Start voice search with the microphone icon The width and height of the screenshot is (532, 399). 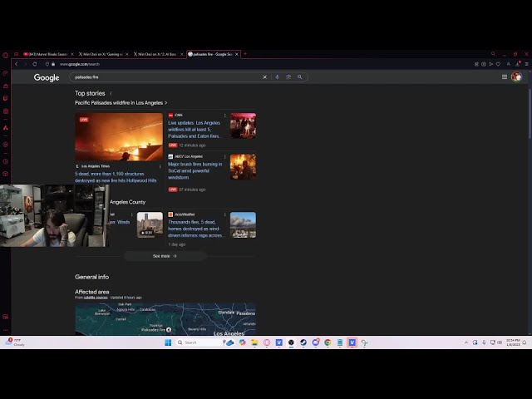277,77
